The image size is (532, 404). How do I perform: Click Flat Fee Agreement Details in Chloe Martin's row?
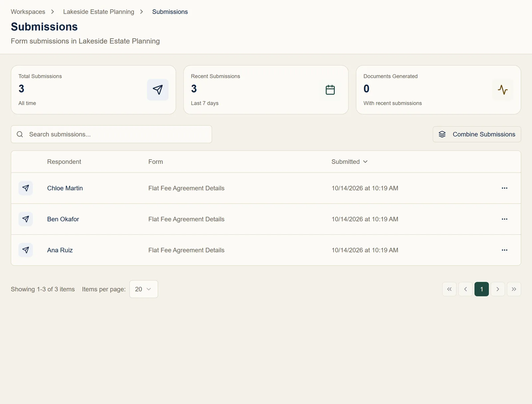(186, 188)
